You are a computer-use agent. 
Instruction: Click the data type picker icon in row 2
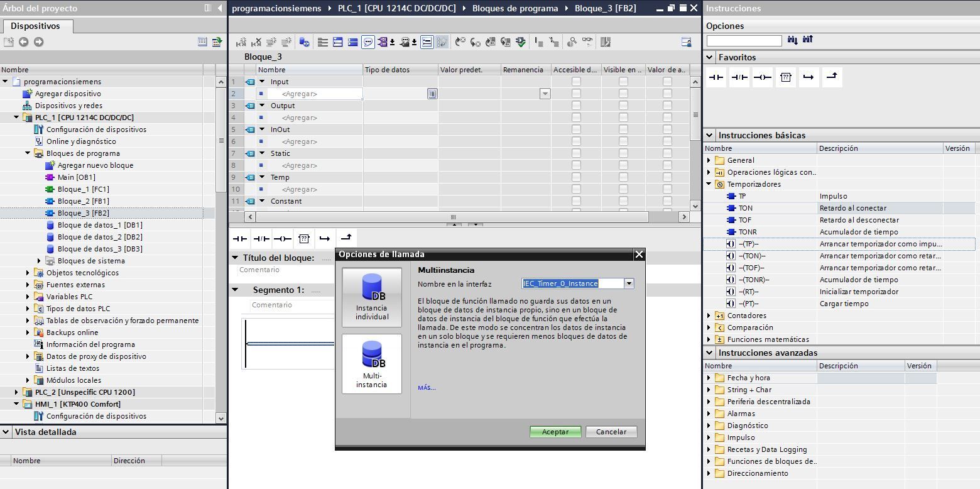(x=432, y=94)
